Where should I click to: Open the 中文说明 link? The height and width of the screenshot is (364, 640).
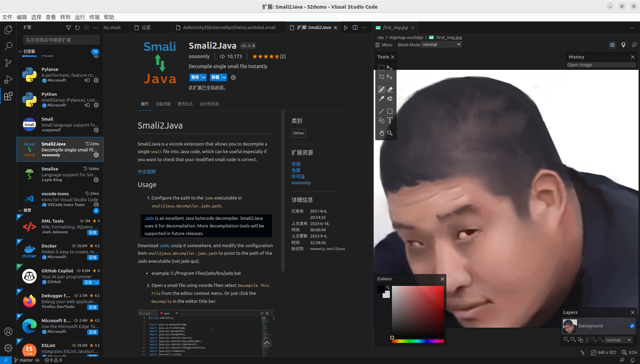(x=147, y=172)
